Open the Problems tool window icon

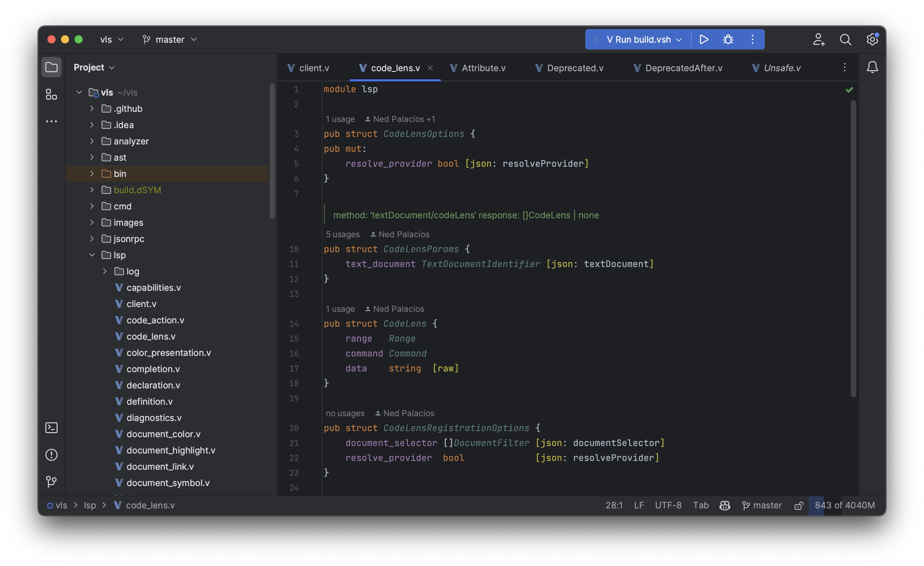click(51, 455)
